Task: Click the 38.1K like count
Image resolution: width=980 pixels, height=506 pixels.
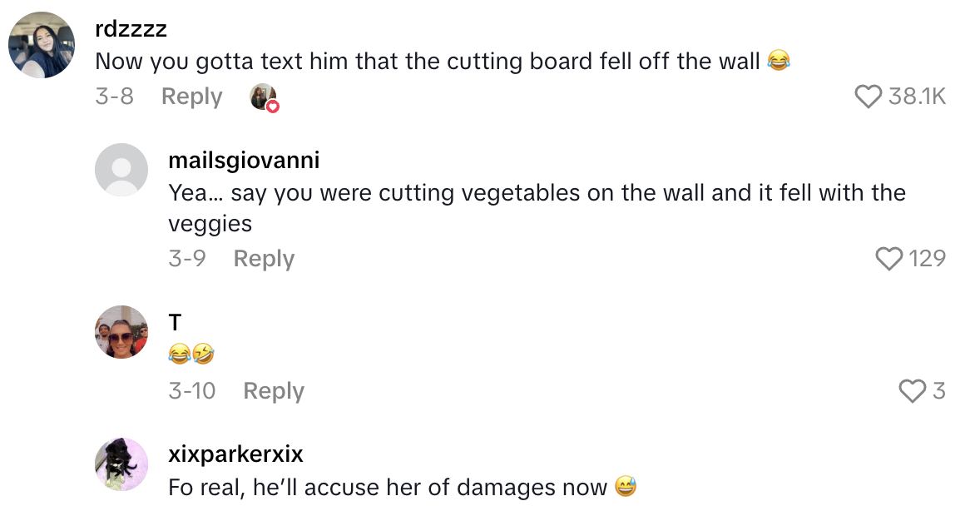Action: [917, 97]
